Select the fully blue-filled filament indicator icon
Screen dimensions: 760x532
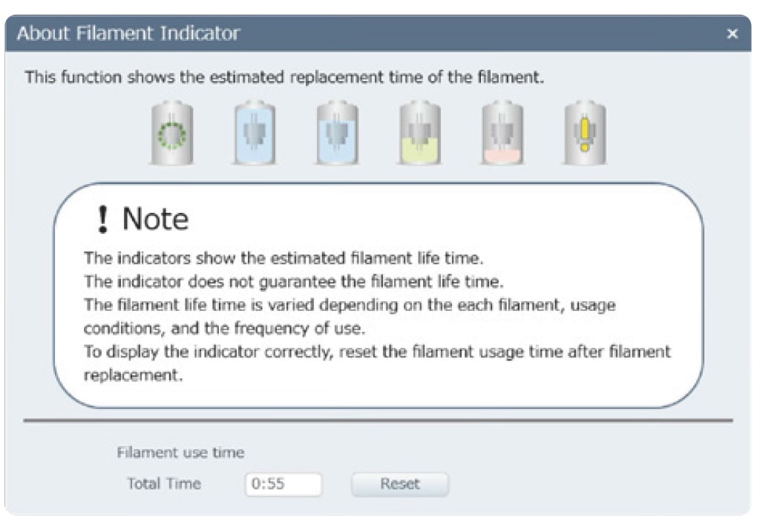click(255, 133)
